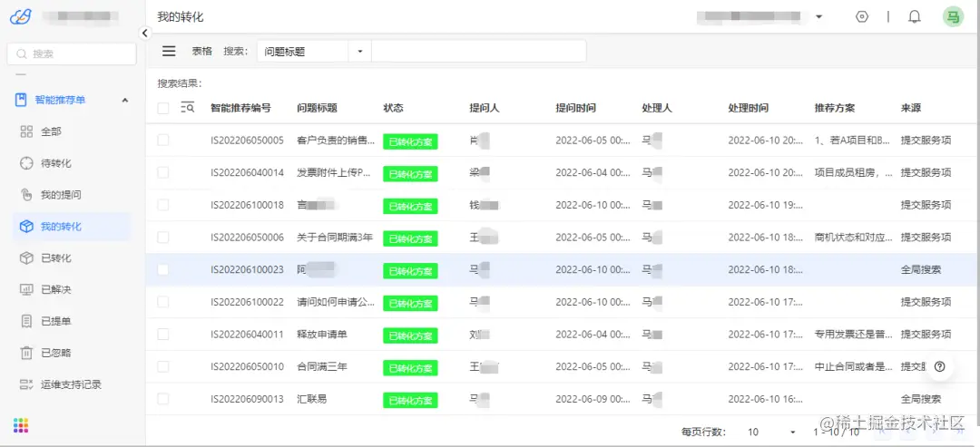Open the account dropdown arrow in header
The image size is (980, 447).
[x=818, y=17]
